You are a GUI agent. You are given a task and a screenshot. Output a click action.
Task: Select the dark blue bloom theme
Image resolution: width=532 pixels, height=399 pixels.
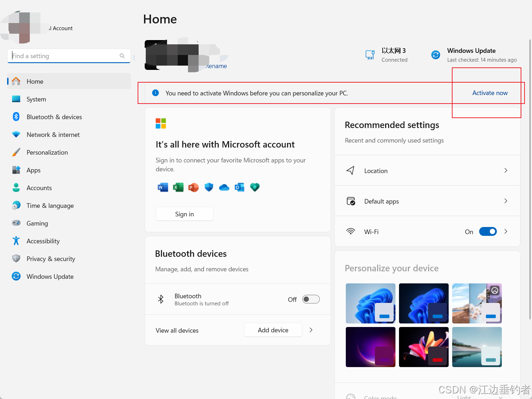click(424, 303)
